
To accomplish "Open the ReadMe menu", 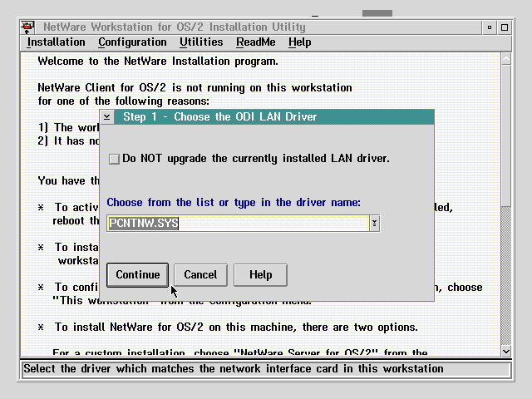I will coord(256,42).
